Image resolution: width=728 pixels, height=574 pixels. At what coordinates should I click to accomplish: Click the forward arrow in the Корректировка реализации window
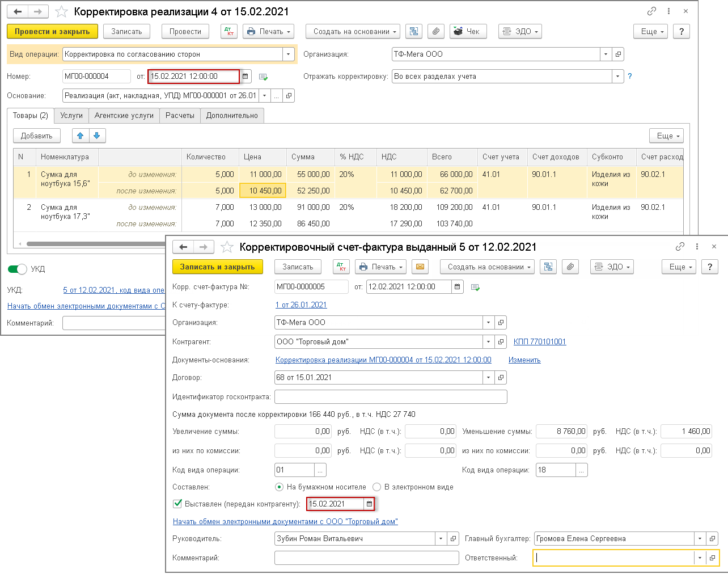pyautogui.click(x=38, y=11)
